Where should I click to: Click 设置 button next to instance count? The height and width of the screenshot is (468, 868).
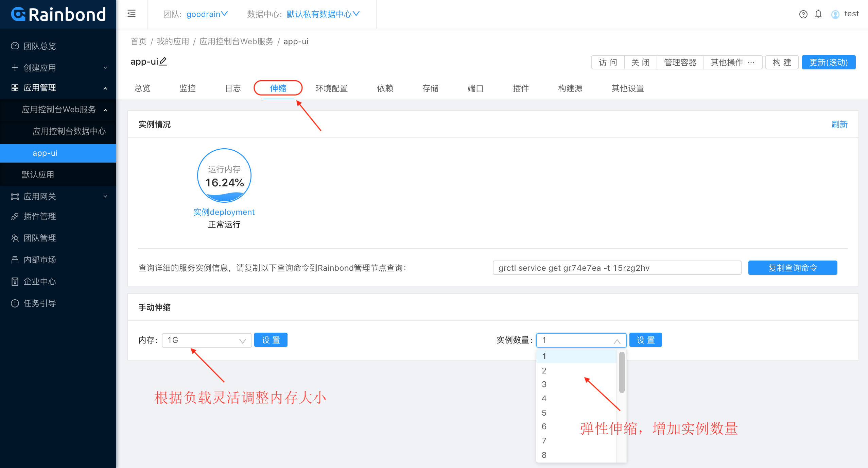click(x=646, y=340)
